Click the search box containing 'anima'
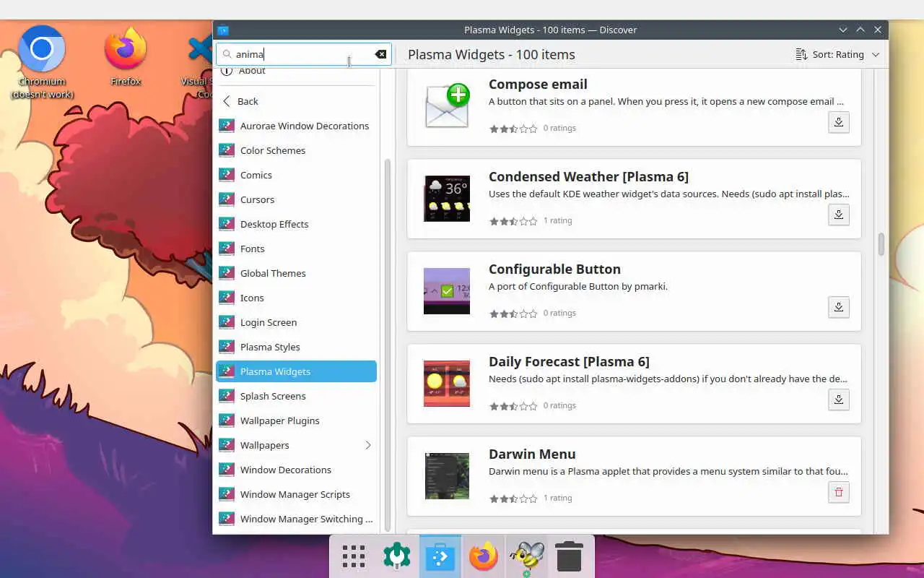The image size is (924, 578). point(304,54)
